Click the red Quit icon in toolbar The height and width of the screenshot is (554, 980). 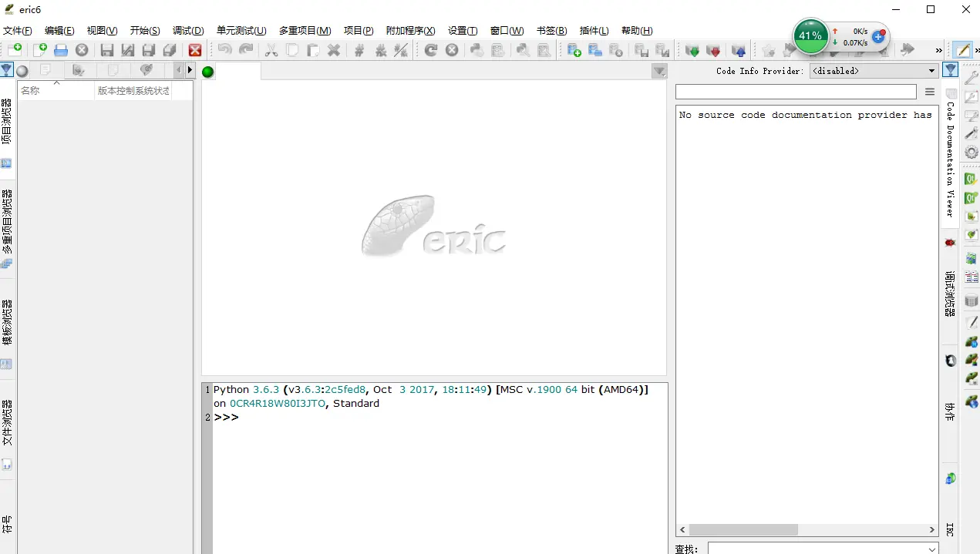195,50
